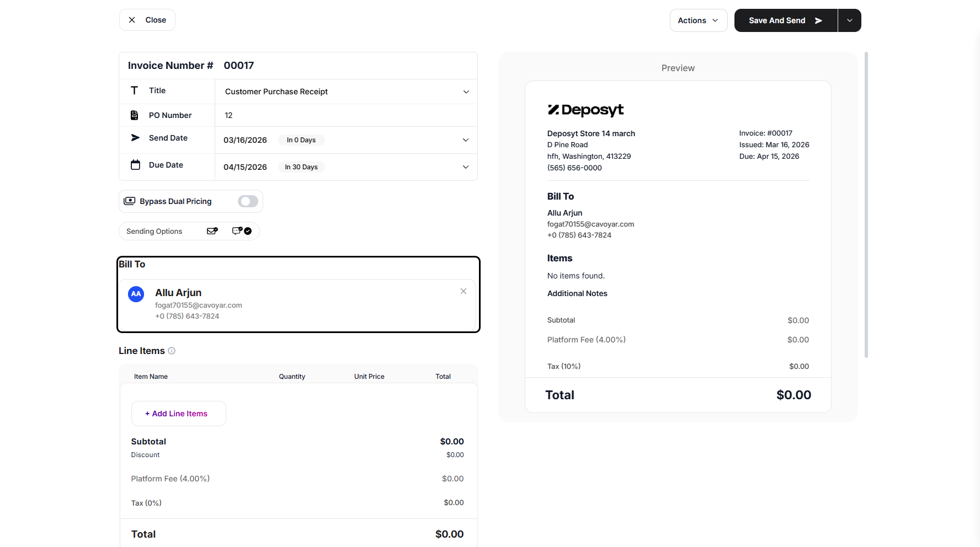Click the Line Items info icon

click(x=172, y=351)
